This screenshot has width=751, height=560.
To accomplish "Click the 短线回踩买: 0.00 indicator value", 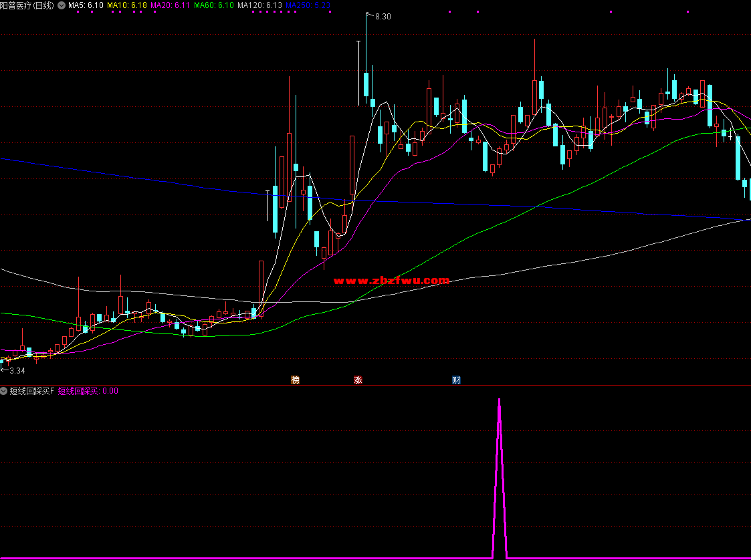I will 88,391.
